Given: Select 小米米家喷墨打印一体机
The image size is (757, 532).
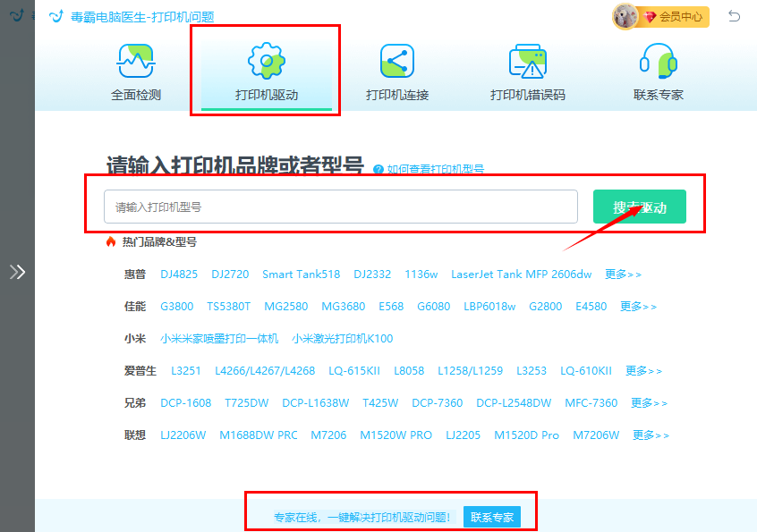Looking at the screenshot, I should [219, 339].
